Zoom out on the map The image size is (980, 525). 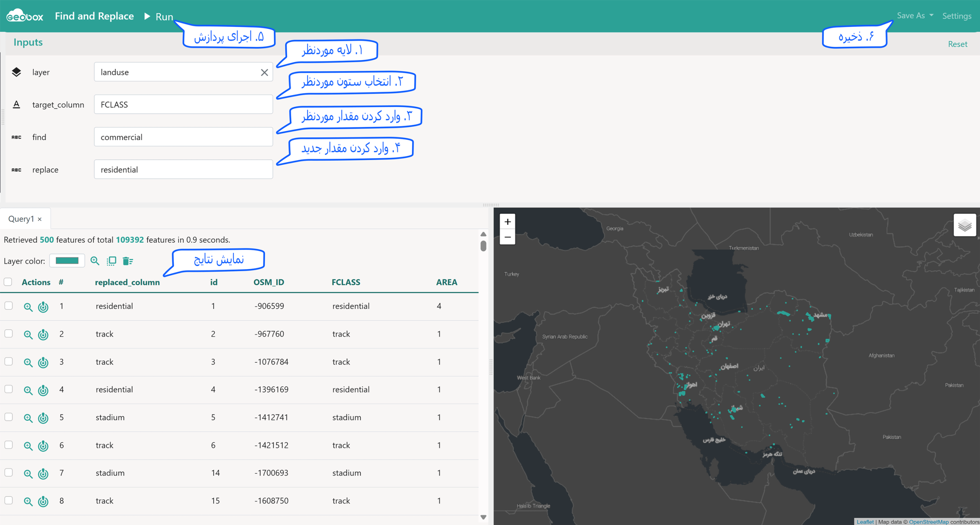point(507,237)
